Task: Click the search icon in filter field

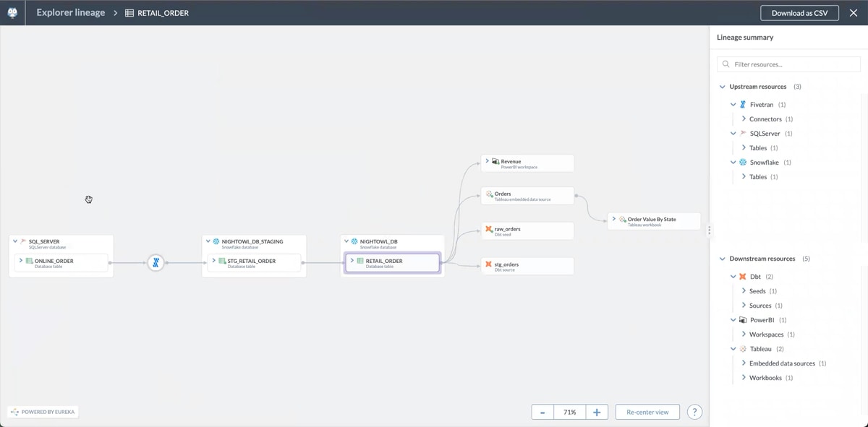Action: [726, 64]
